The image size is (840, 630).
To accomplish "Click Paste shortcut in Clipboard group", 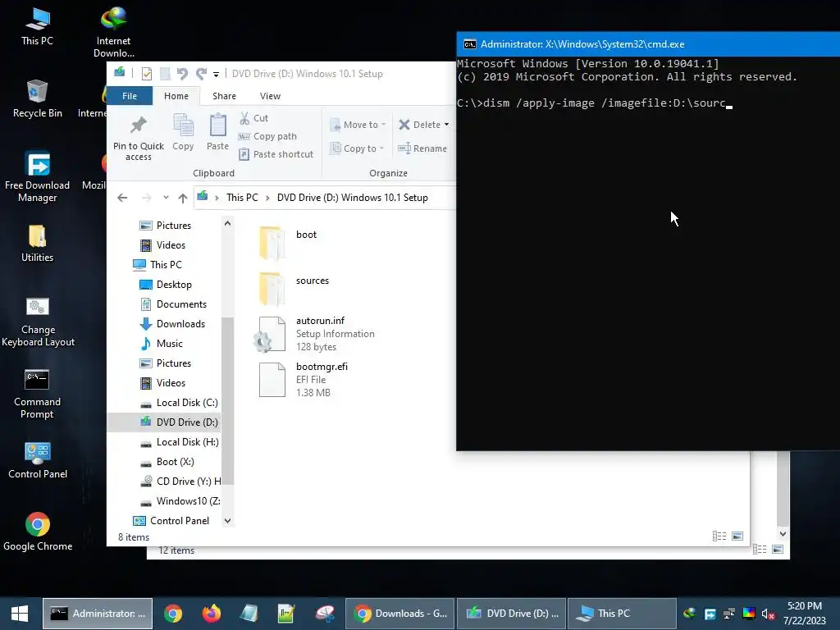I will coord(276,154).
